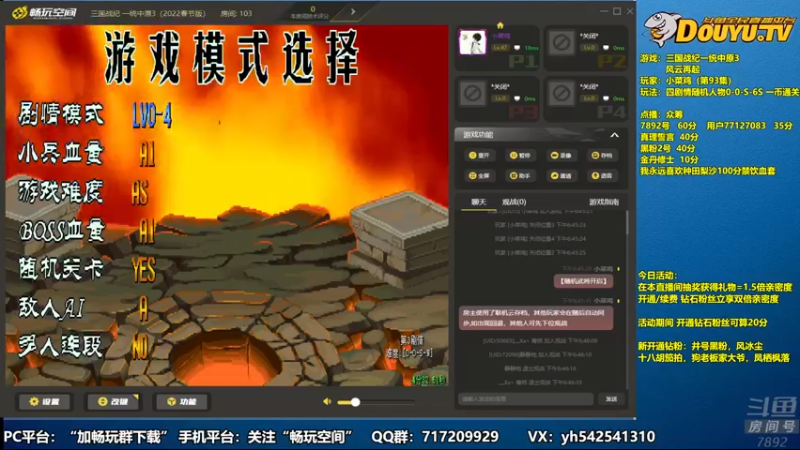The height and width of the screenshot is (450, 800).
Task: Select 游戏难度 option in game menu
Action: [61, 191]
